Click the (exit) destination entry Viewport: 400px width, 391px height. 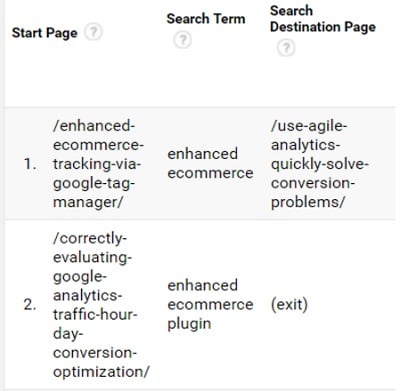point(289,304)
